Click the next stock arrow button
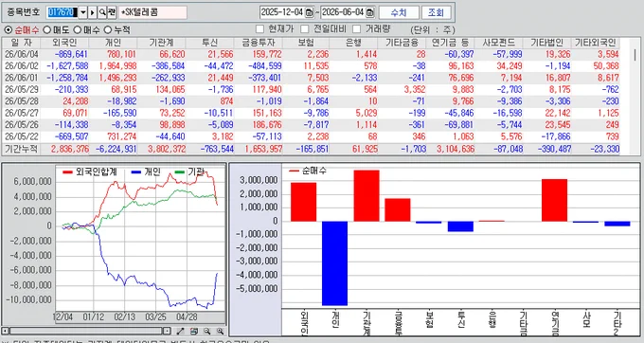644x343 pixels. (93, 12)
